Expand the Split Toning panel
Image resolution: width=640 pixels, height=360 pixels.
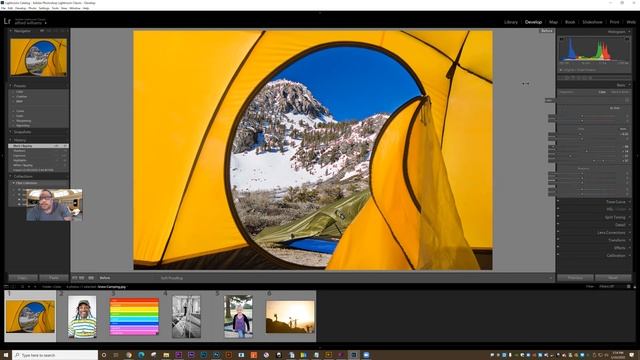(615, 218)
